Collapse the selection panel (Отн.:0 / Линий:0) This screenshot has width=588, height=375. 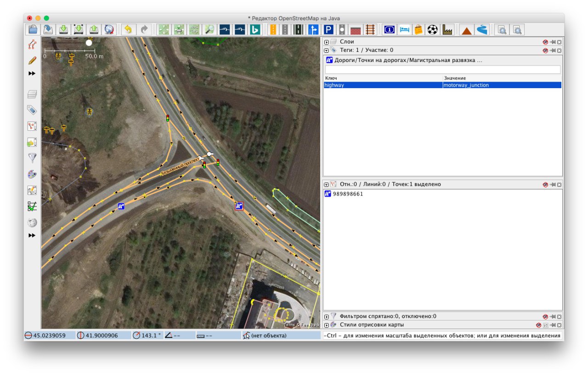click(x=327, y=184)
